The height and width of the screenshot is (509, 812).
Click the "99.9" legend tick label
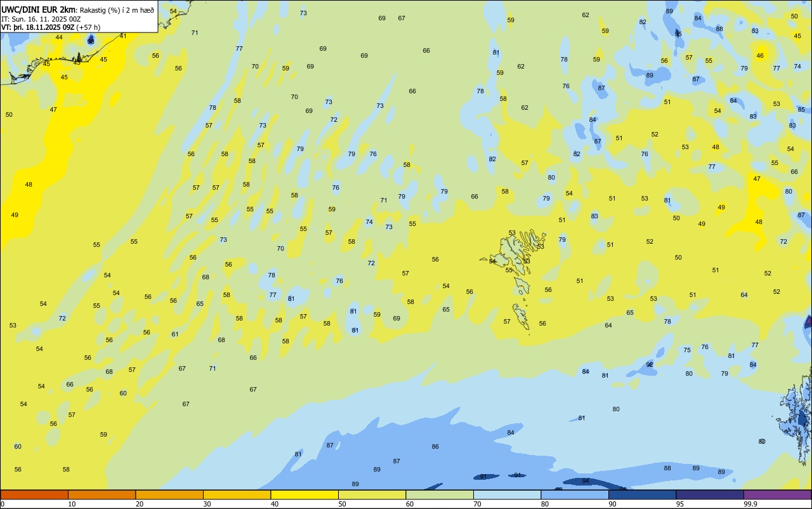pyautogui.click(x=750, y=504)
